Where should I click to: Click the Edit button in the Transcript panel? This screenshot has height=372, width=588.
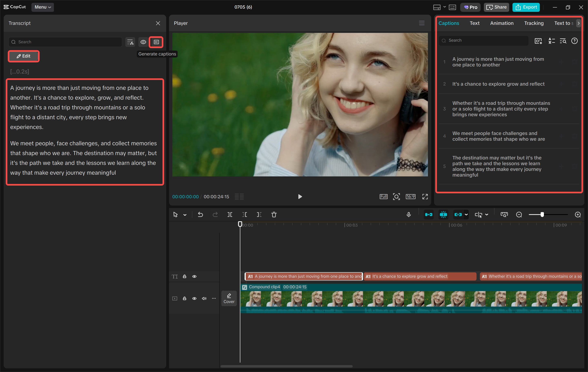click(x=23, y=56)
